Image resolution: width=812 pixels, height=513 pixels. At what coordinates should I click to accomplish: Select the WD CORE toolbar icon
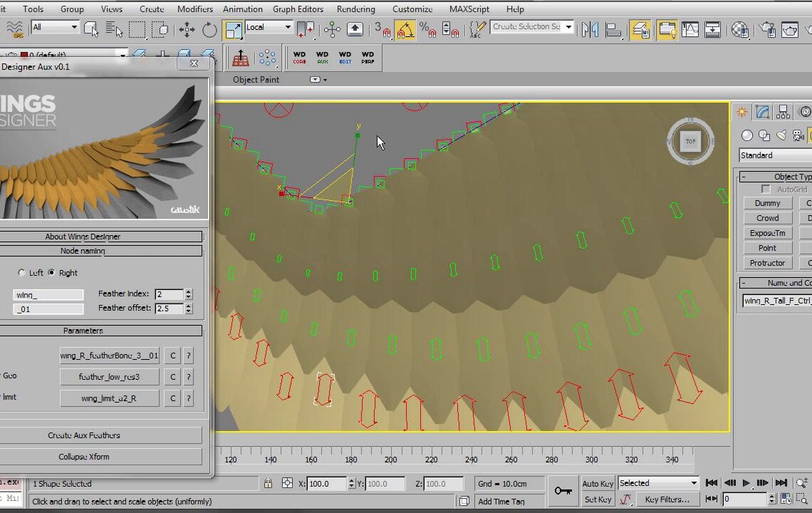pyautogui.click(x=299, y=57)
